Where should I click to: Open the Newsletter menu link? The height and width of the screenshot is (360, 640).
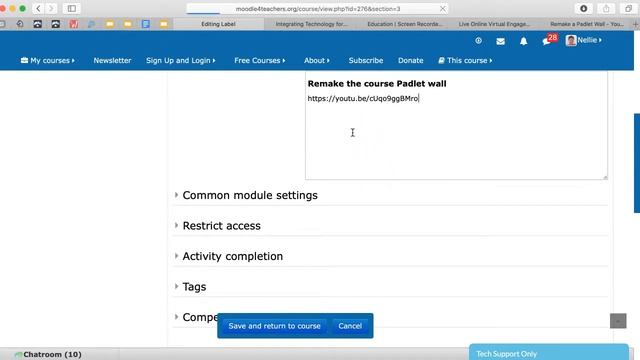(112, 60)
